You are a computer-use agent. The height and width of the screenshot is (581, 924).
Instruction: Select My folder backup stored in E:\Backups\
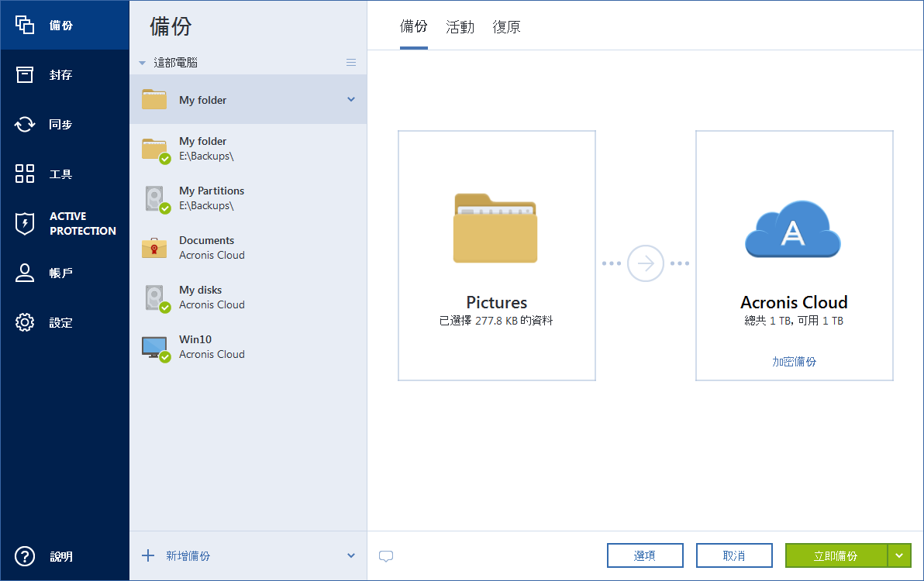click(248, 149)
